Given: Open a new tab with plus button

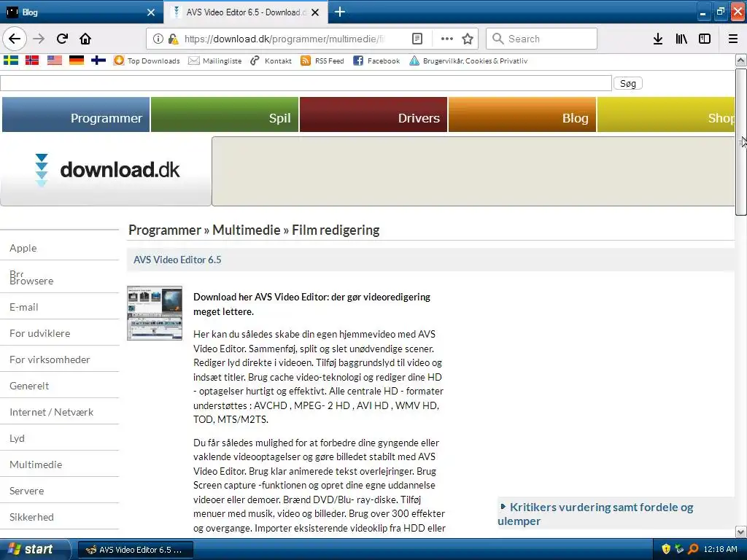Looking at the screenshot, I should [340, 12].
